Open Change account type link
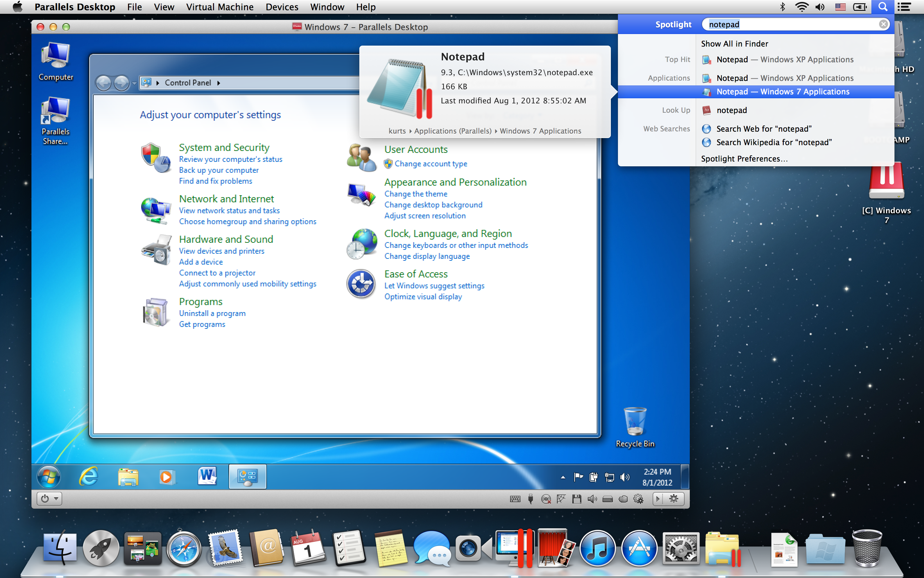This screenshot has height=578, width=924. [431, 164]
